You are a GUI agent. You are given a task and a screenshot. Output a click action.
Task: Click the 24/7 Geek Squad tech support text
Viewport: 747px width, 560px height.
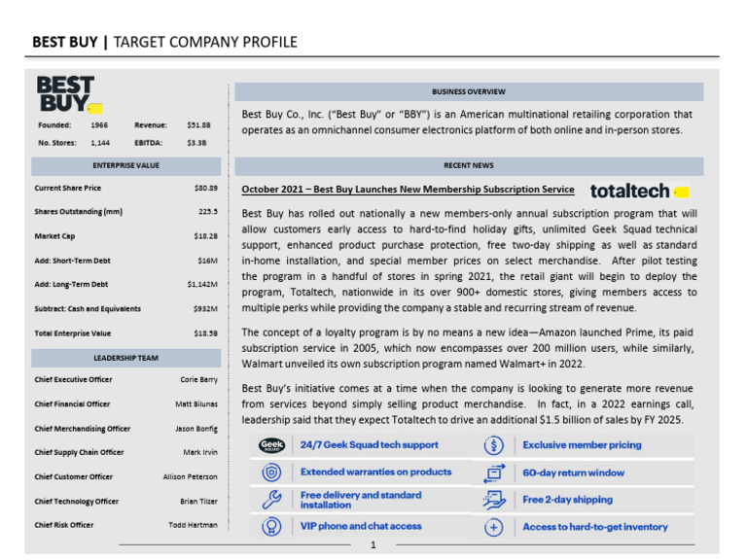(369, 445)
